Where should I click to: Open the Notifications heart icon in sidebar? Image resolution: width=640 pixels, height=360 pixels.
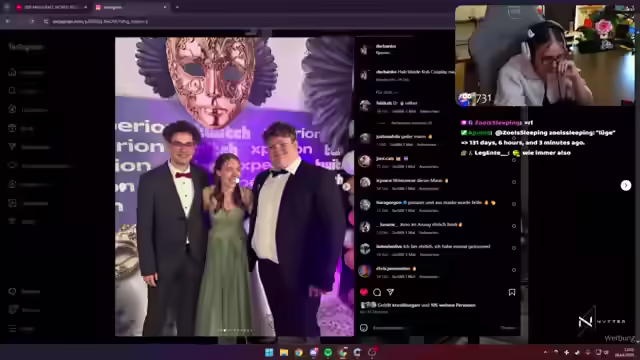point(12,165)
